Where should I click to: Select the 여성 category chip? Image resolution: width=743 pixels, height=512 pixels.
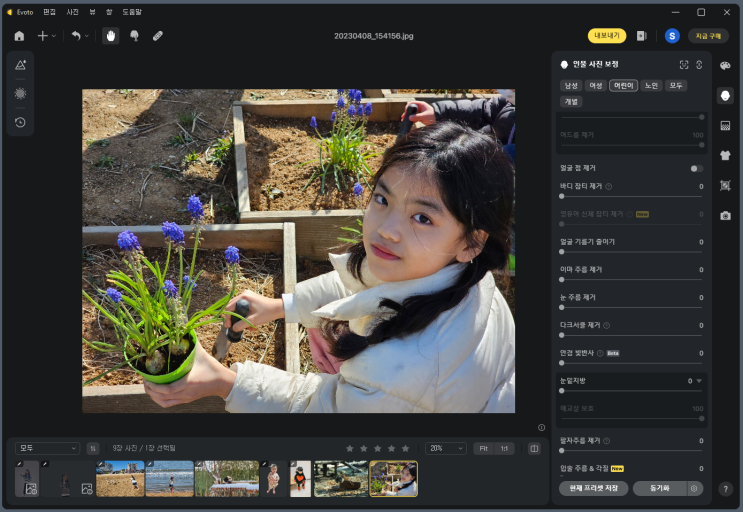(596, 86)
